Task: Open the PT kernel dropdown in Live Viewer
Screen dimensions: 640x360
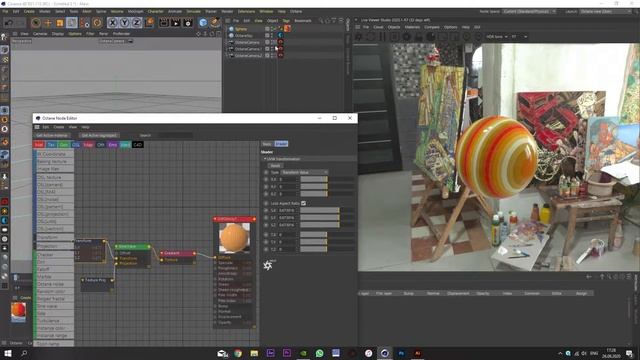Action: 519,37
